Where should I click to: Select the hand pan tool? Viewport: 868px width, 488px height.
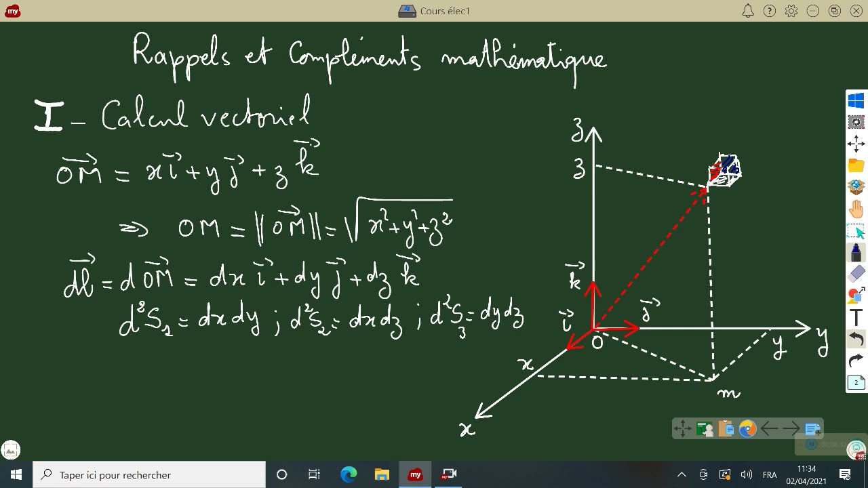856,209
